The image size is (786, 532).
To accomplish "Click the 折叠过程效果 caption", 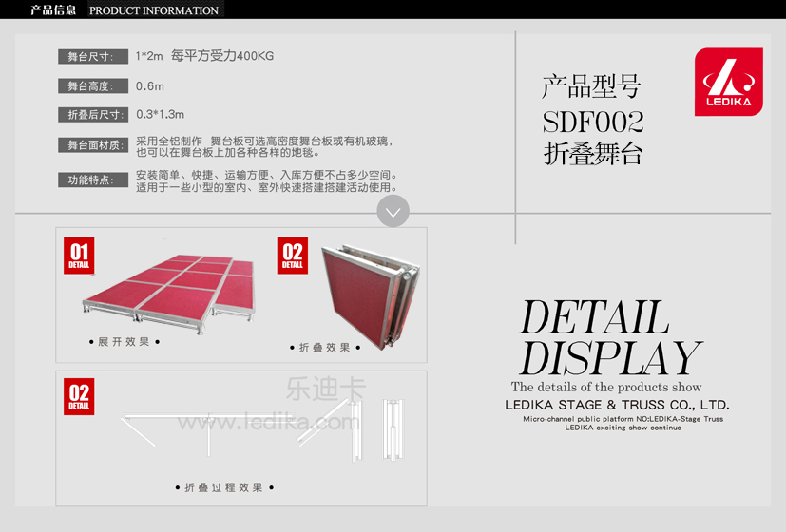I will coord(224,487).
